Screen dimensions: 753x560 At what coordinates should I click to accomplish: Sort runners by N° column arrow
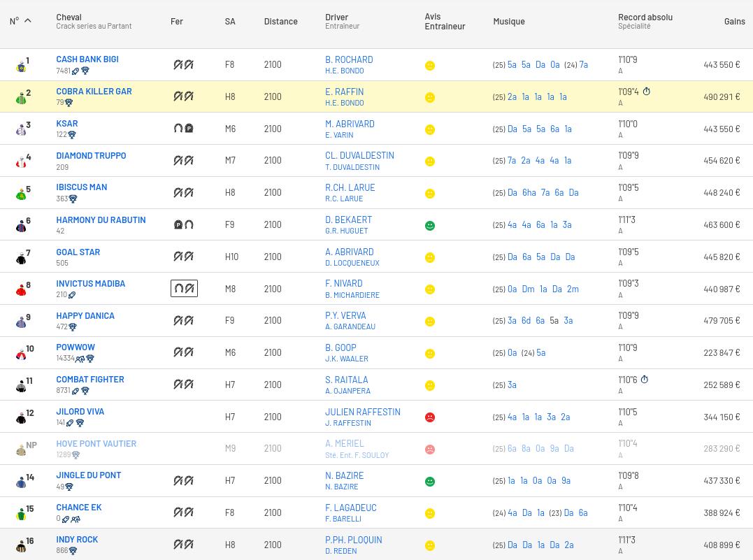28,21
